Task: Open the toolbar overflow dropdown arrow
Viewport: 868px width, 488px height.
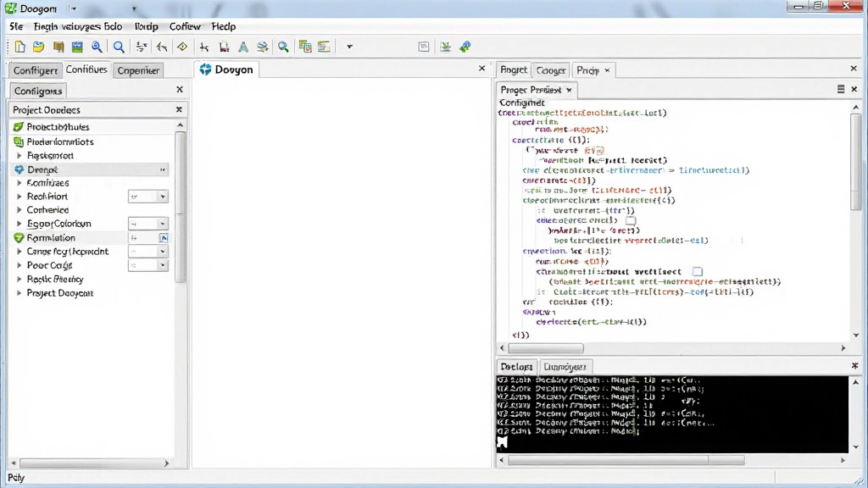Action: coord(349,47)
